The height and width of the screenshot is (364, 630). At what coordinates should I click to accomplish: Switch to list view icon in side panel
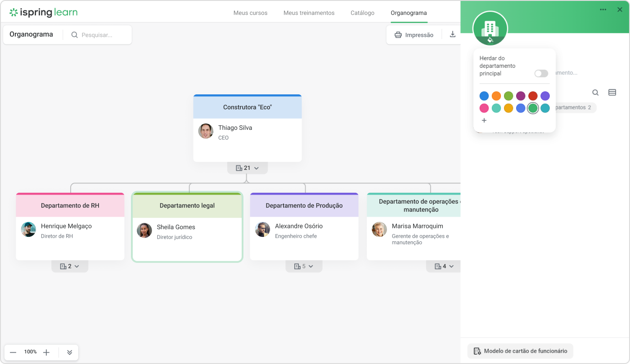(612, 93)
